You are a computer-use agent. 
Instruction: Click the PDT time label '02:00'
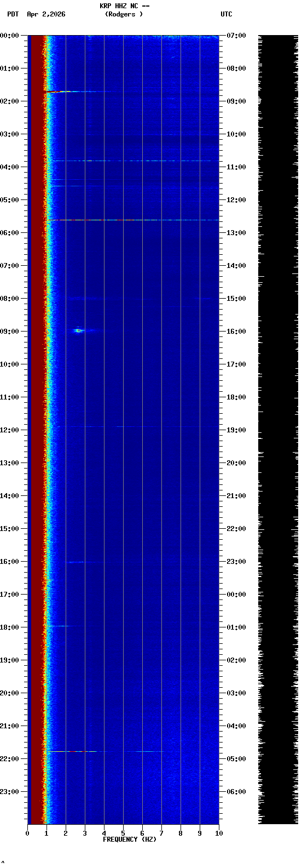[9, 101]
